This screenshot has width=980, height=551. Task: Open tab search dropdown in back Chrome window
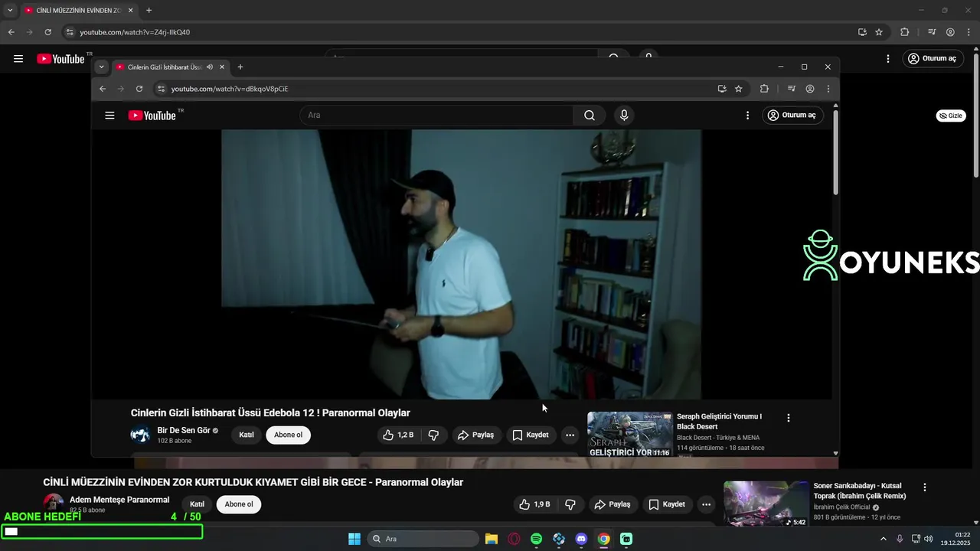click(10, 11)
